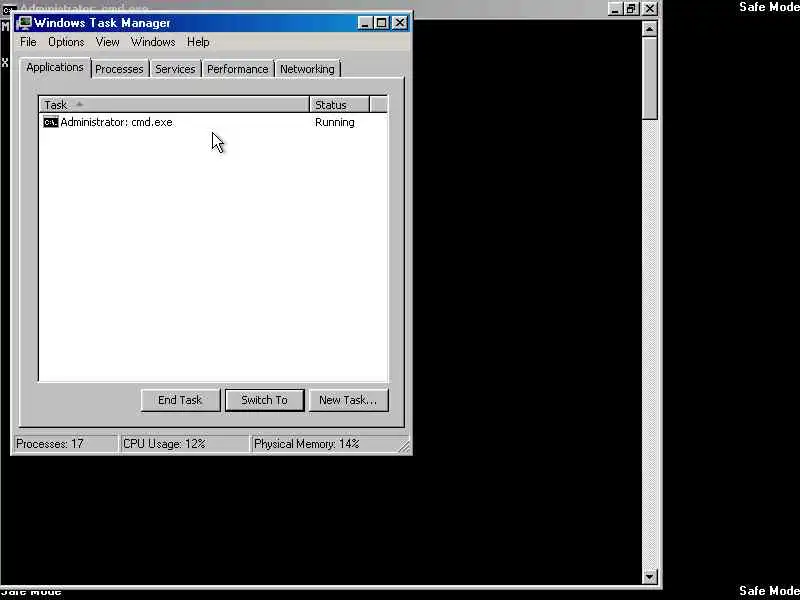Close the cmd.exe window
The height and width of the screenshot is (600, 800).
649,9
